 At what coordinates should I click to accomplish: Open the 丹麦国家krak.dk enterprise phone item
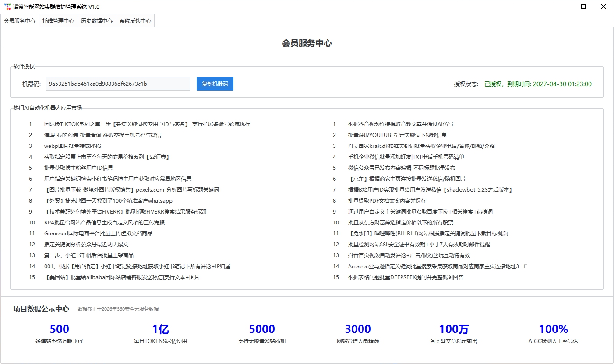pos(421,146)
